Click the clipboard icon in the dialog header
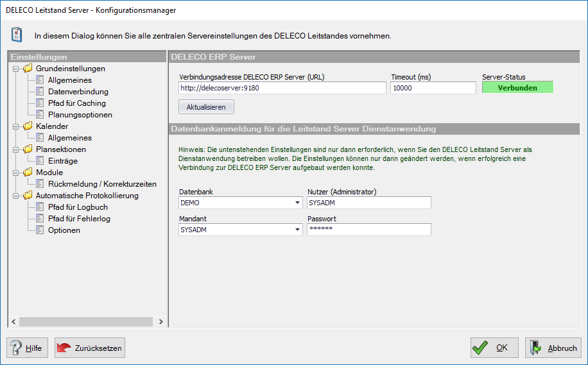Image resolution: width=588 pixels, height=365 pixels. pyautogui.click(x=17, y=35)
